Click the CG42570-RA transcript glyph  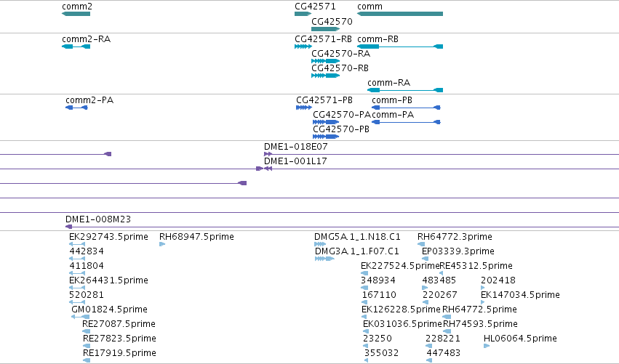point(325,61)
